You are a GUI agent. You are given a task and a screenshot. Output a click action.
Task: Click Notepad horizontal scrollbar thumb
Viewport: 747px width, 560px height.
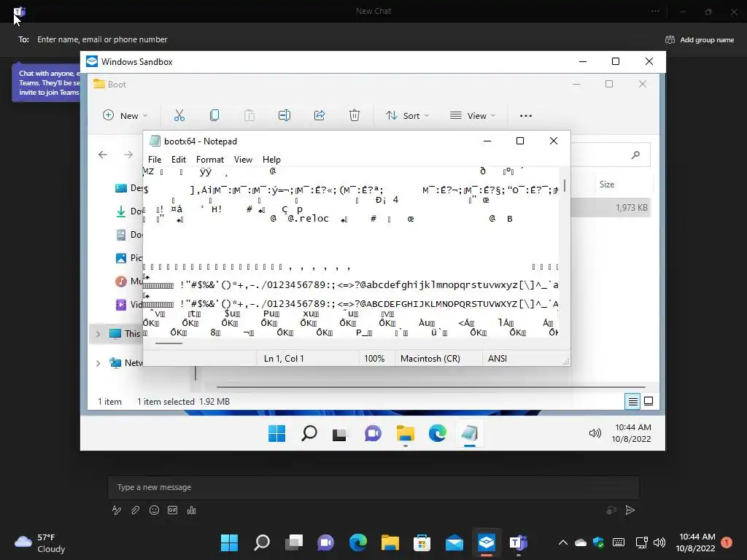169,343
